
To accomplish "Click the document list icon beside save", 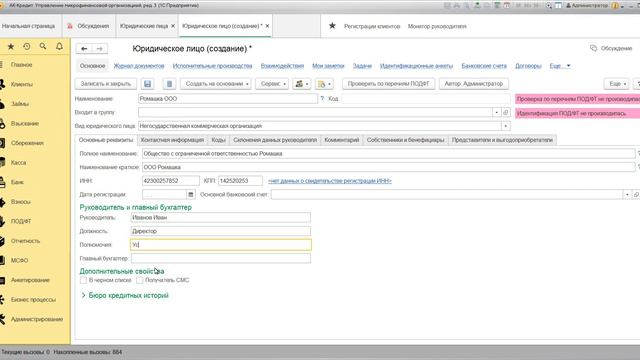I will click(169, 84).
